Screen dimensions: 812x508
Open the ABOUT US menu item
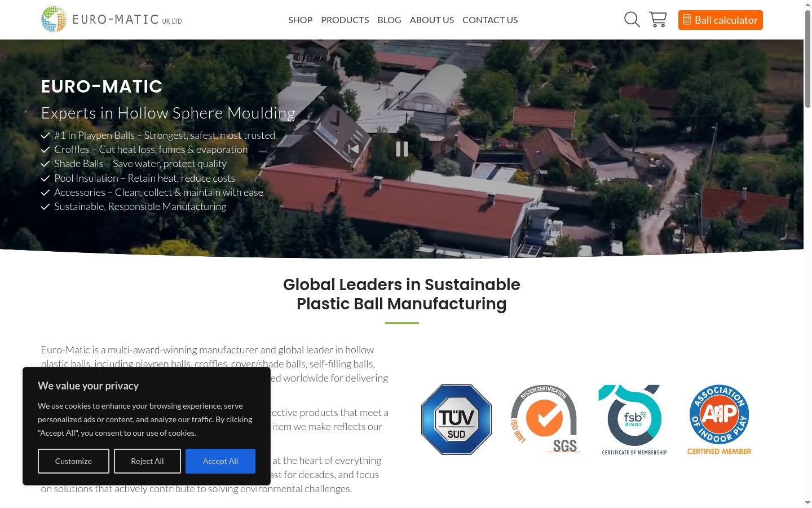pos(432,20)
